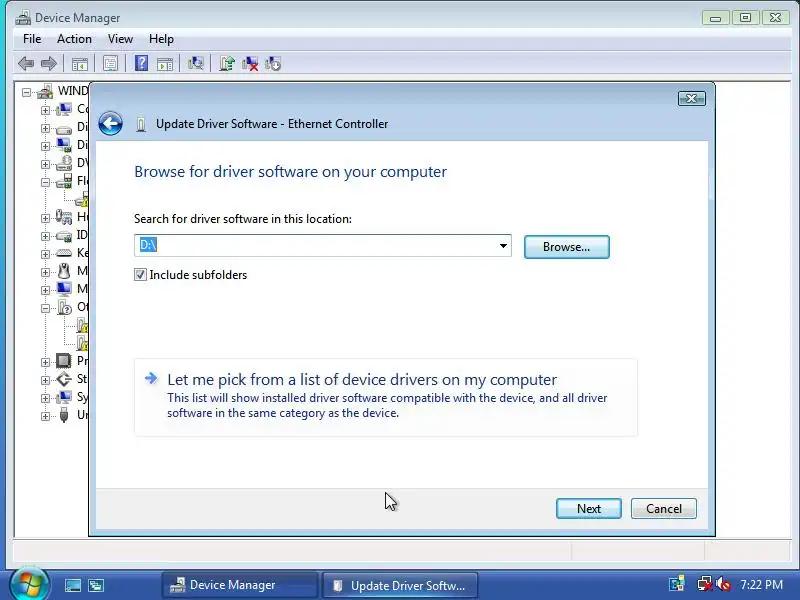Open the File menu

(32, 39)
